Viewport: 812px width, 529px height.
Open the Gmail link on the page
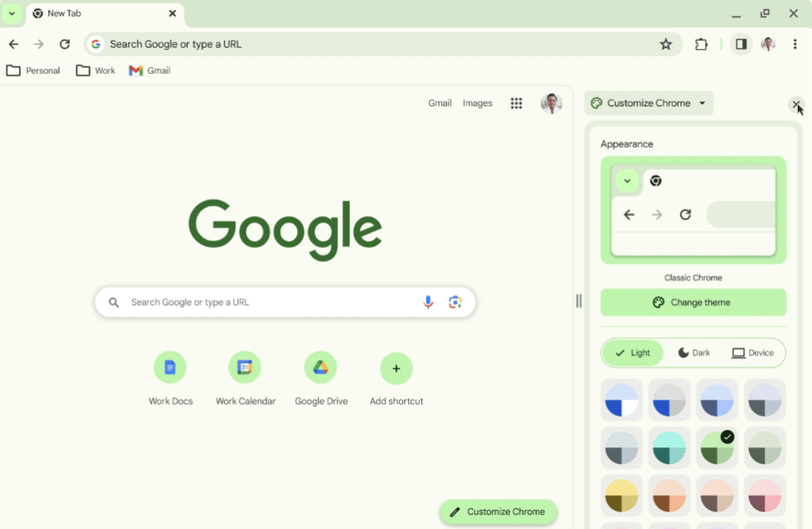pos(439,103)
